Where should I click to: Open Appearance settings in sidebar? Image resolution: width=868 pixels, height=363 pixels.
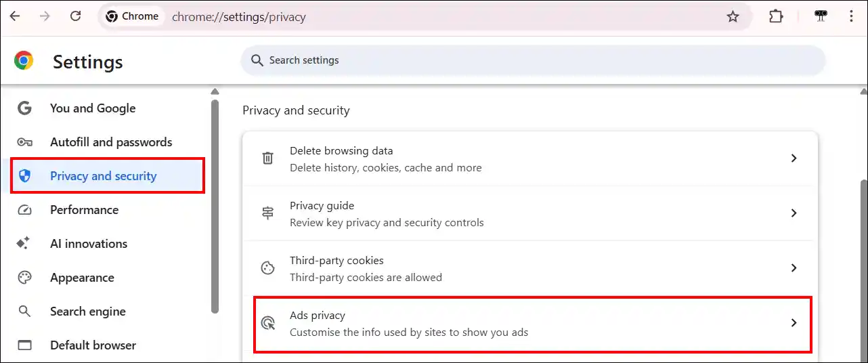point(82,278)
